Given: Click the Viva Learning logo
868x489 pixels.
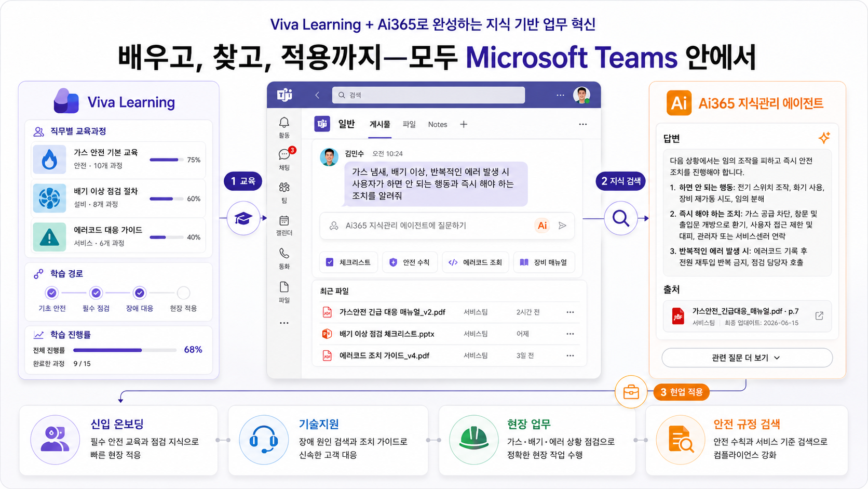Looking at the screenshot, I should click(66, 101).
